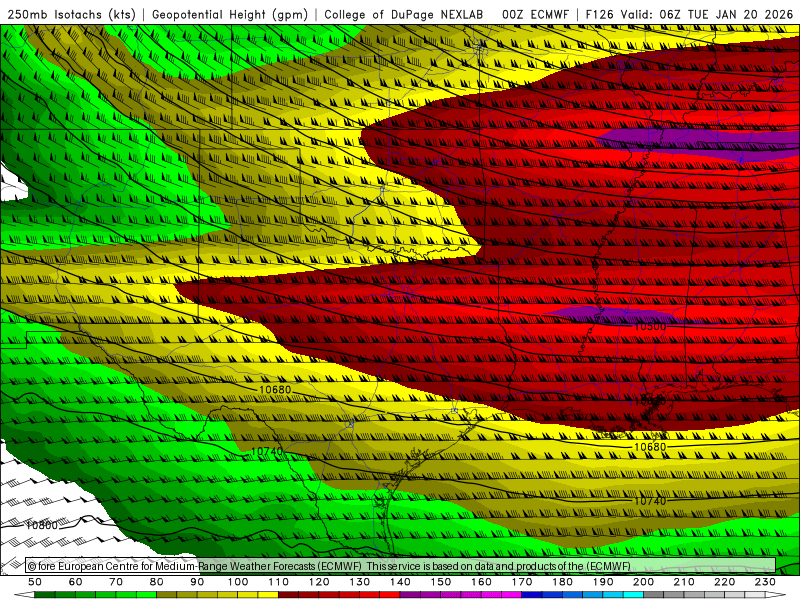This screenshot has height=600, width=800.
Task: Pick the cyan swatch just before 200
Action: point(634,594)
